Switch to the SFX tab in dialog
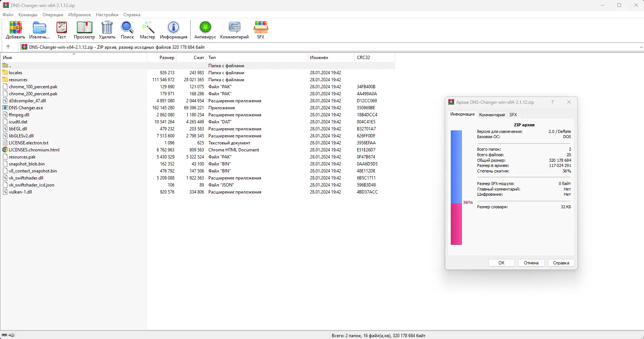This screenshot has width=644, height=339. [513, 115]
